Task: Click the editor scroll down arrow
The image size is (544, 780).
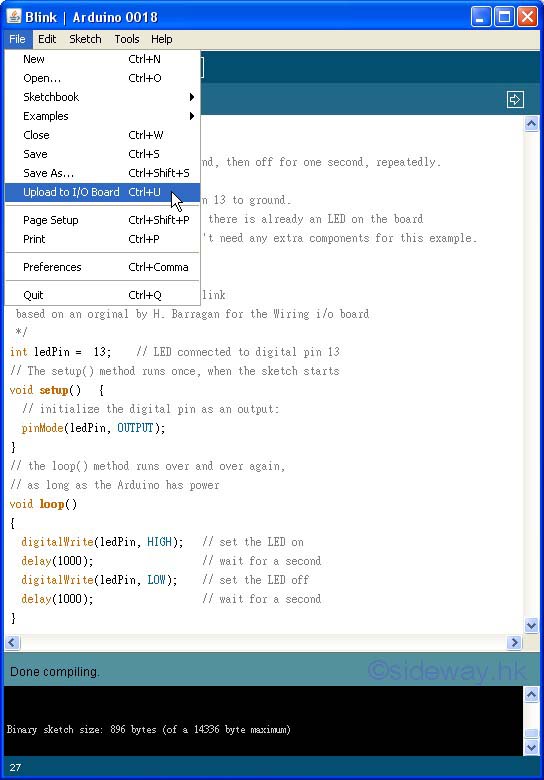Action: (531, 625)
